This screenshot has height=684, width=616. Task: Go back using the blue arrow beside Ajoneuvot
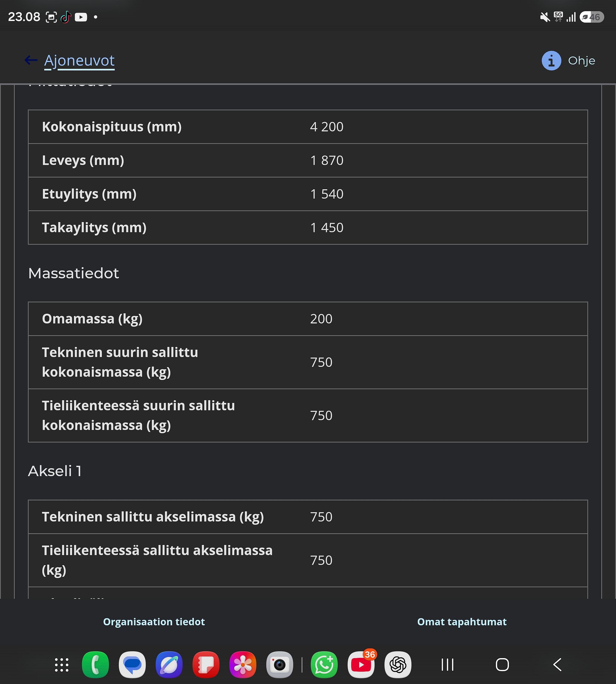[x=31, y=60]
